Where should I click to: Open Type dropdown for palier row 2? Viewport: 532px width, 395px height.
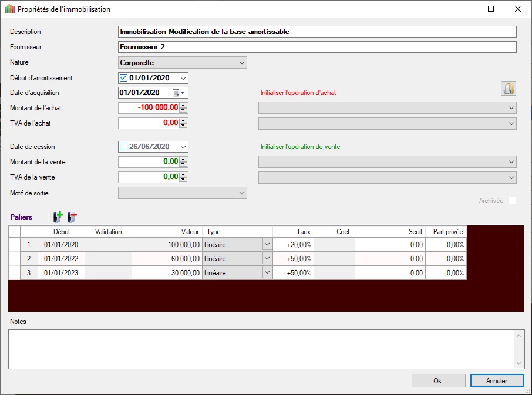pyautogui.click(x=267, y=258)
